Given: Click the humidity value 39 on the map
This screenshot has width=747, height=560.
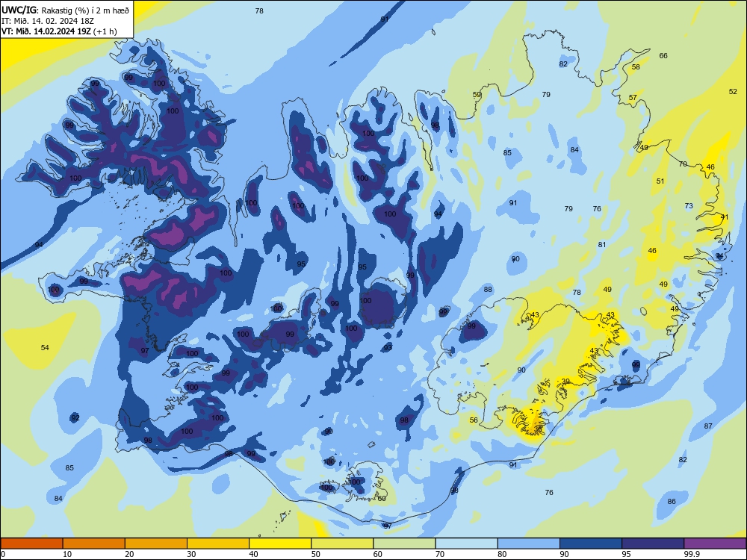Looking at the screenshot, I should 565,382.
